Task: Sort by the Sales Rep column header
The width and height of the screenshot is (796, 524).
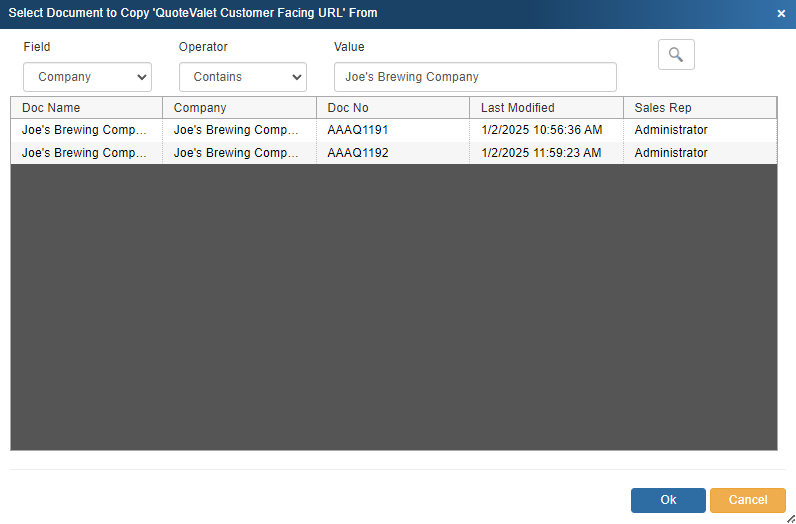Action: (700, 108)
